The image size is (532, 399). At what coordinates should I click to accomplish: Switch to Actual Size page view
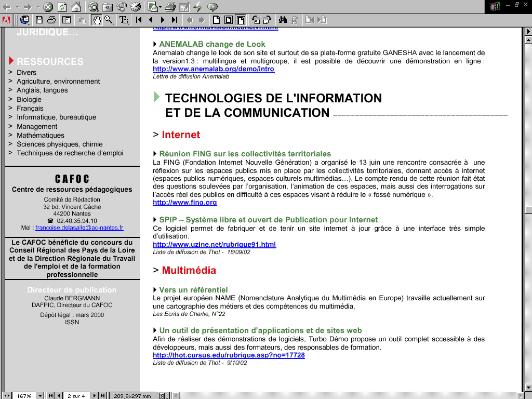(217, 20)
